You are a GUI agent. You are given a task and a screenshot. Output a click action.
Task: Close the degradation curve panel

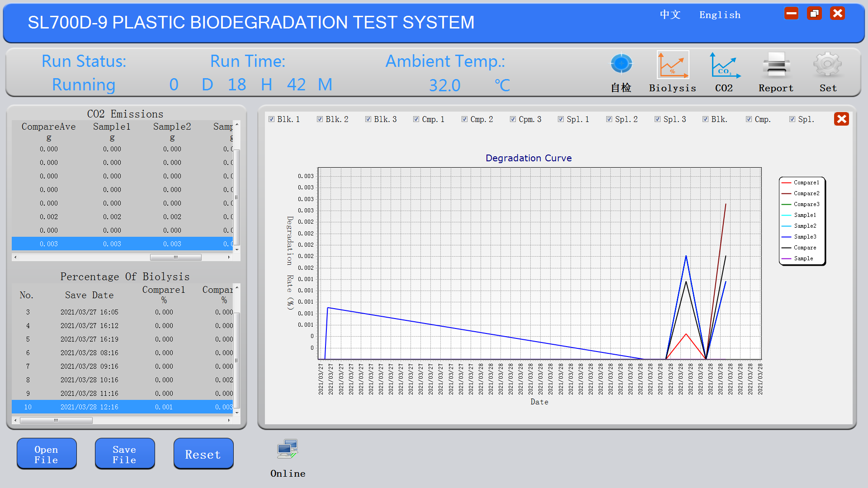841,119
